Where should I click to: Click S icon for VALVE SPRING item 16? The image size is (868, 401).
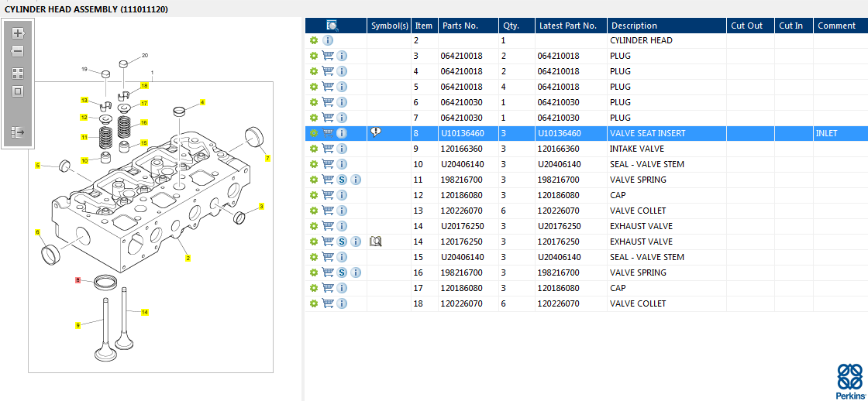coord(342,272)
